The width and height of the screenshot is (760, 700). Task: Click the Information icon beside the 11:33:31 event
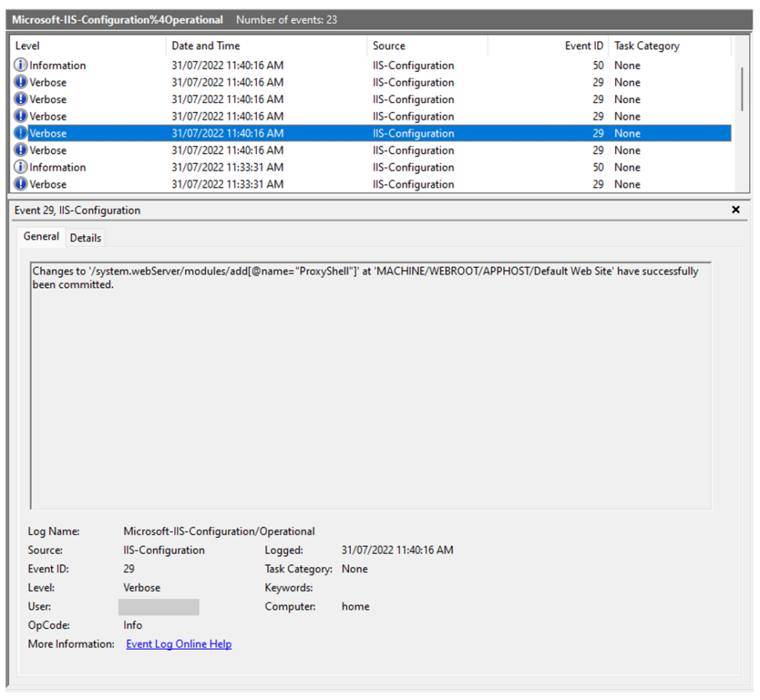click(x=21, y=167)
